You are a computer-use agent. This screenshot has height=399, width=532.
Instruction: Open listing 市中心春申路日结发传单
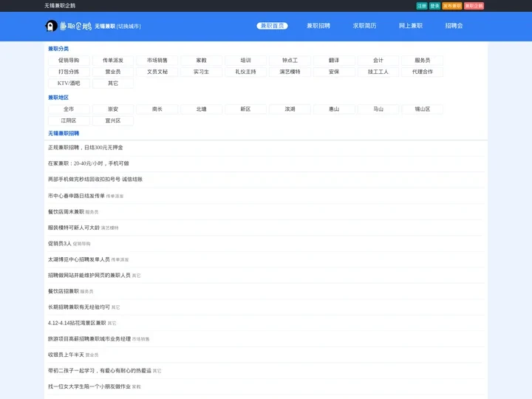tap(76, 196)
